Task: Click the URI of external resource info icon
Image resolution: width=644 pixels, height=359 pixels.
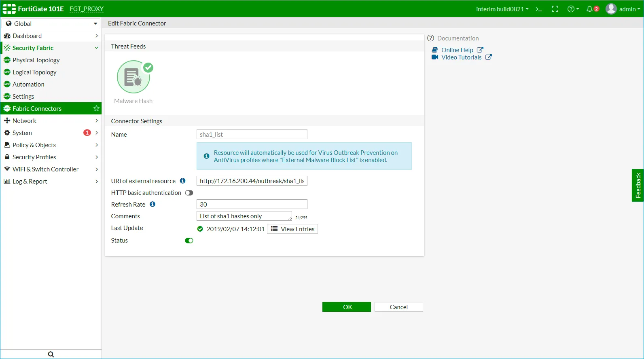Action: pyautogui.click(x=182, y=181)
